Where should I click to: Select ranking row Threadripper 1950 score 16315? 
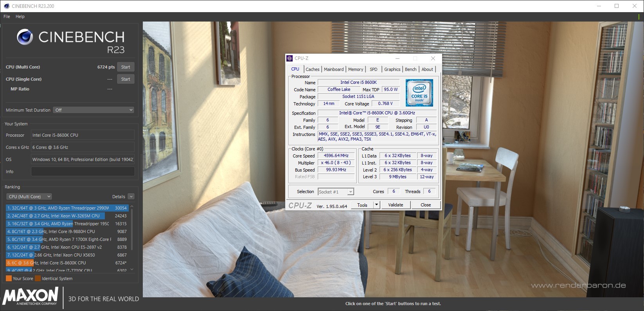pyautogui.click(x=67, y=224)
